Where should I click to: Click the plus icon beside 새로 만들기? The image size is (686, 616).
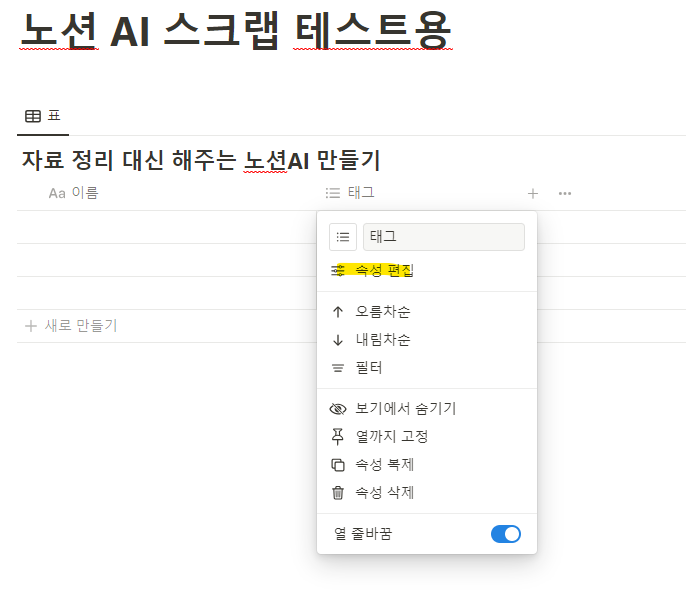pos(31,326)
